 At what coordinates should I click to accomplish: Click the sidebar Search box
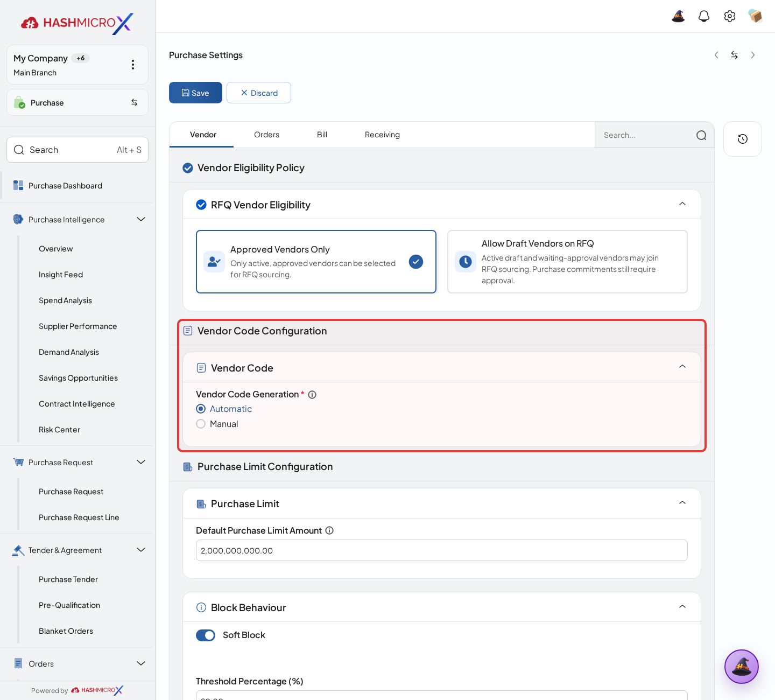pyautogui.click(x=77, y=150)
